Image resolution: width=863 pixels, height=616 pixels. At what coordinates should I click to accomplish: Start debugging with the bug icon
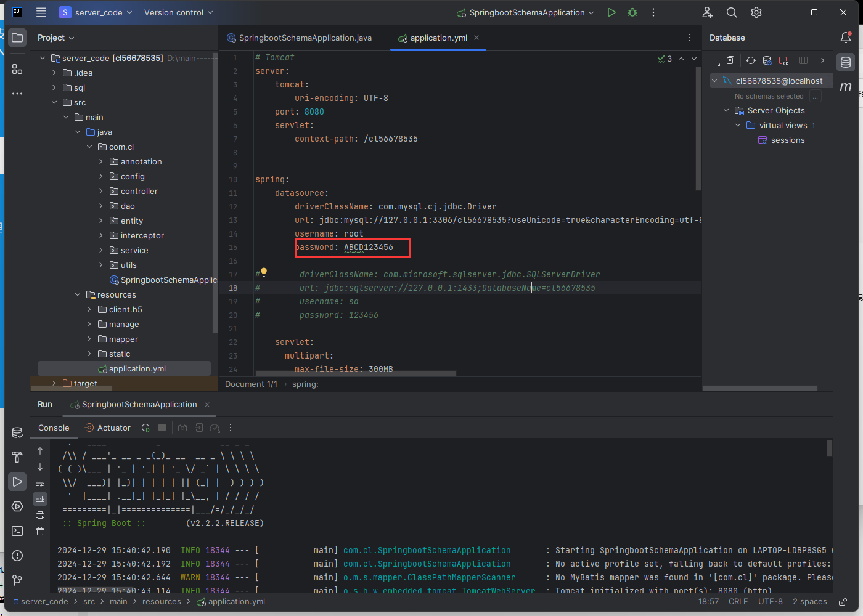pyautogui.click(x=632, y=12)
